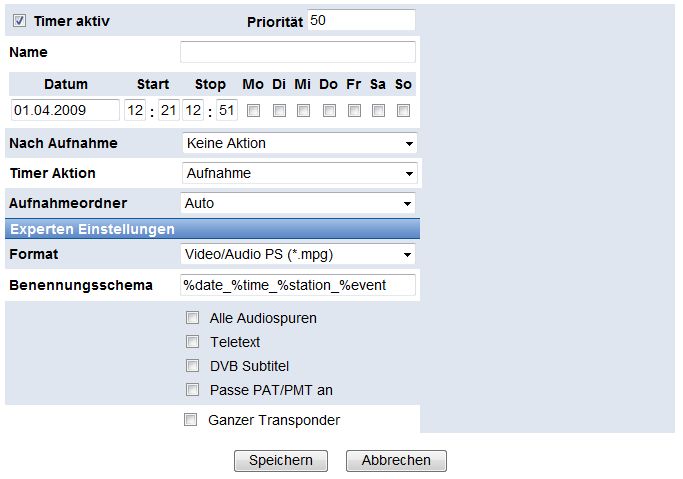Enable the Mo weekday checkbox
The height and width of the screenshot is (479, 683).
coord(254,110)
